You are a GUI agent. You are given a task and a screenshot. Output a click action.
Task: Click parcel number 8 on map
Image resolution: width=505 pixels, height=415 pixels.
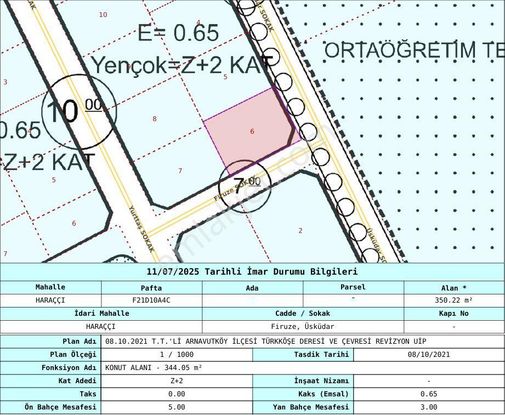pyautogui.click(x=154, y=119)
